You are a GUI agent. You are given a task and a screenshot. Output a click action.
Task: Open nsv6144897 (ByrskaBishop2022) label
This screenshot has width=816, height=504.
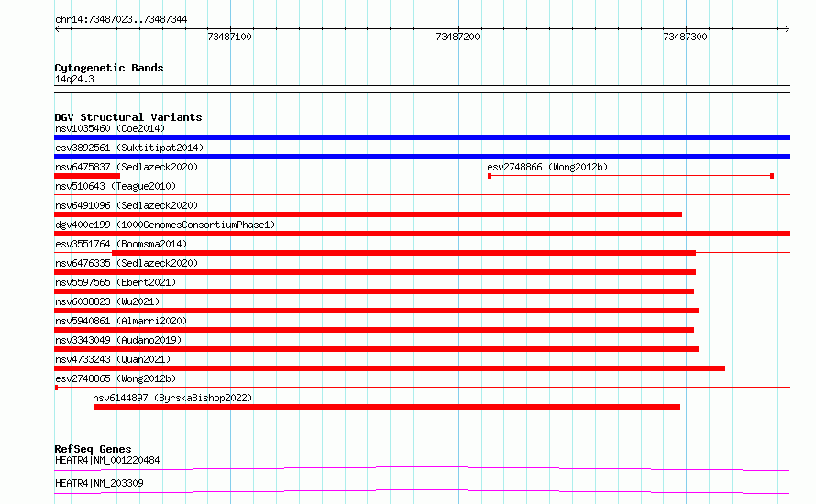172,398
